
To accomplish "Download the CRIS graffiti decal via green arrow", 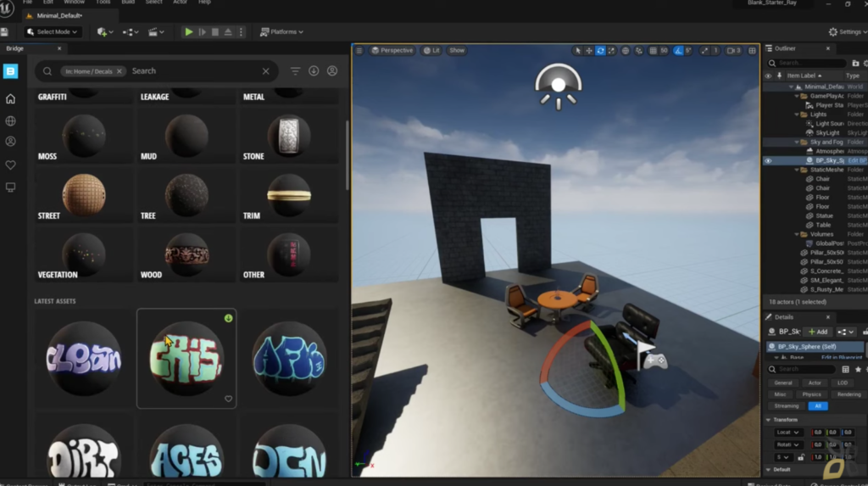I will point(228,318).
